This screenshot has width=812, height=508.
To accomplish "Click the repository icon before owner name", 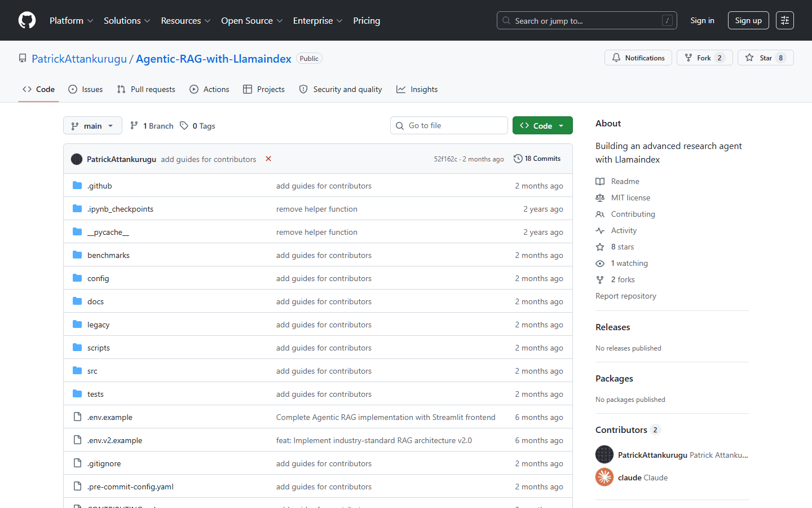I will tap(23, 58).
